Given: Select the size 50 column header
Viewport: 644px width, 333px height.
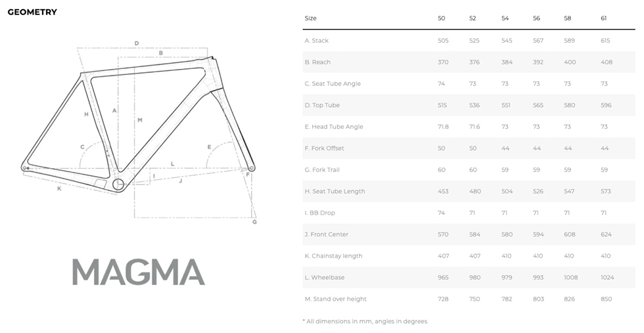Looking at the screenshot, I should tap(441, 18).
